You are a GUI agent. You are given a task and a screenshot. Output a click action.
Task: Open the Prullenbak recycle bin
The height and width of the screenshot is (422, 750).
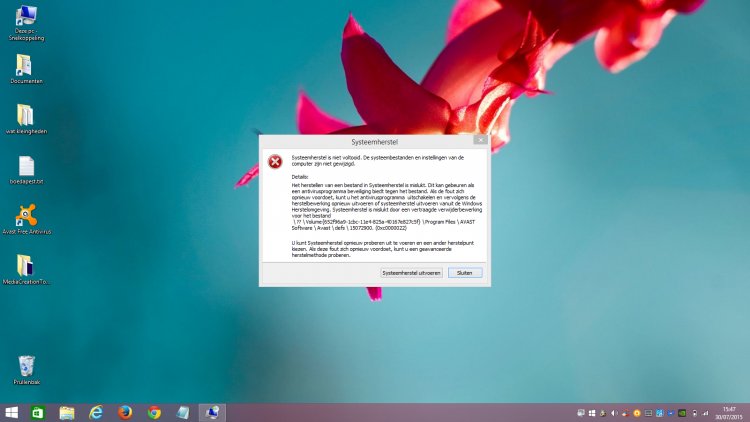pos(26,370)
